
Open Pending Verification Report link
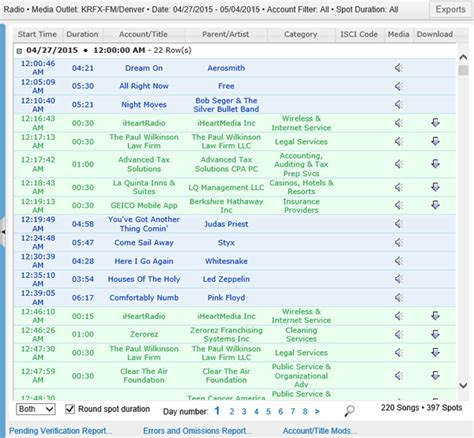click(61, 431)
